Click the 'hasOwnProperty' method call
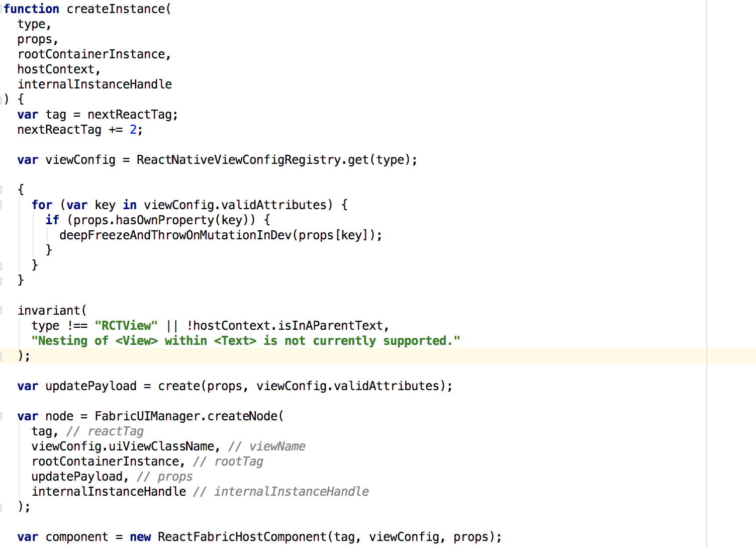756x548 pixels. pyautogui.click(x=165, y=220)
